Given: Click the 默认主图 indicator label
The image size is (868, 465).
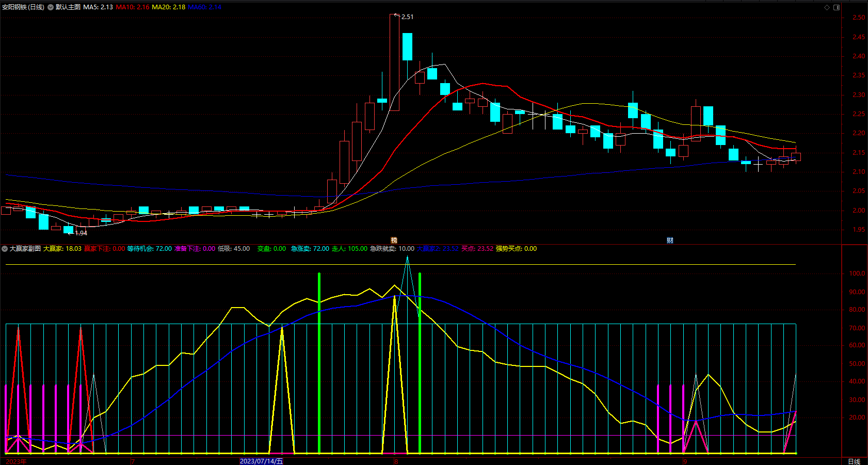Looking at the screenshot, I should [x=68, y=7].
